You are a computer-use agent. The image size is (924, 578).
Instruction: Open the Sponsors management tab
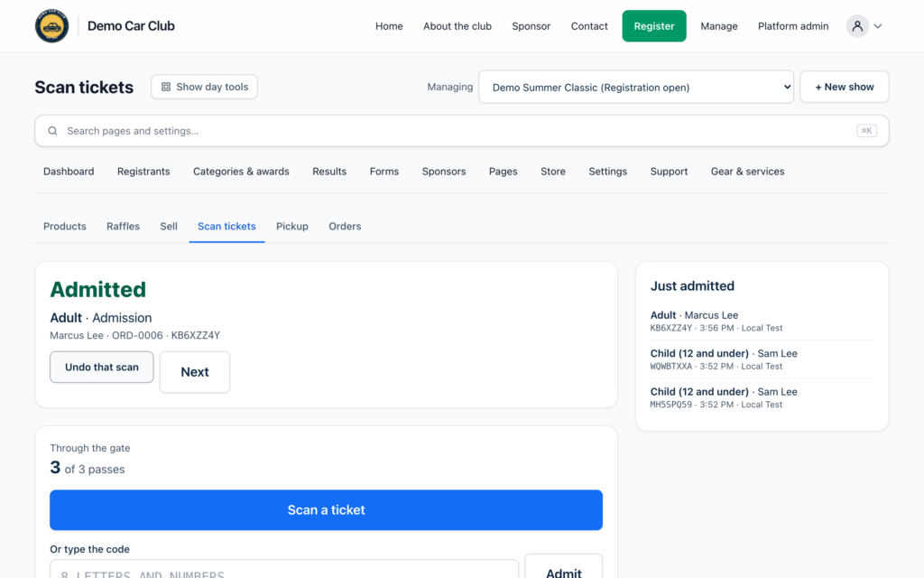point(444,172)
